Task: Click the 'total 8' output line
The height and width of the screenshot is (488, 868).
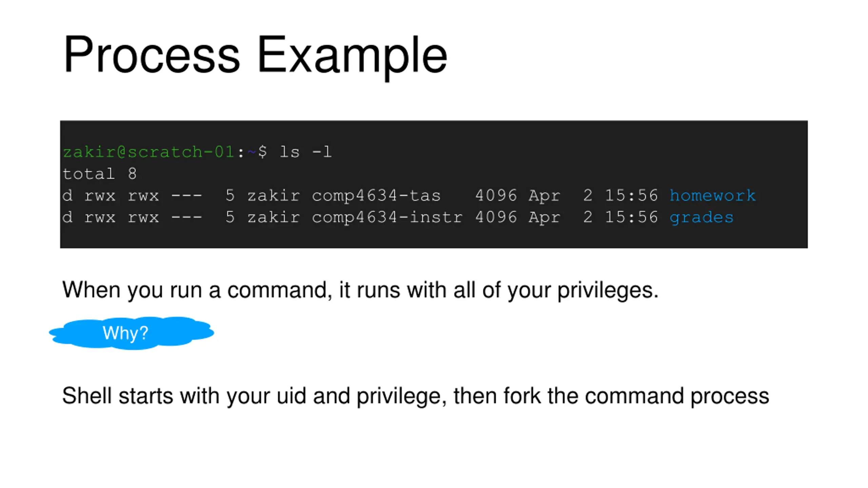Action: [100, 174]
